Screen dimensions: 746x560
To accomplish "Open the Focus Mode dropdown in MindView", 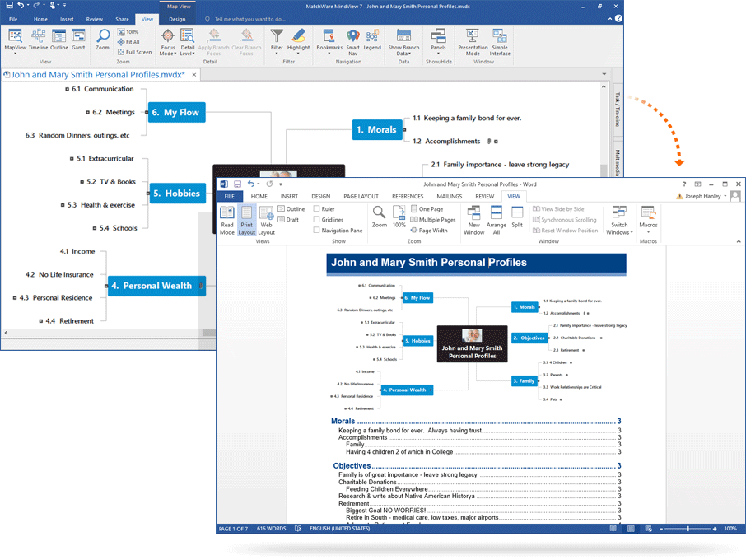I will click(168, 42).
